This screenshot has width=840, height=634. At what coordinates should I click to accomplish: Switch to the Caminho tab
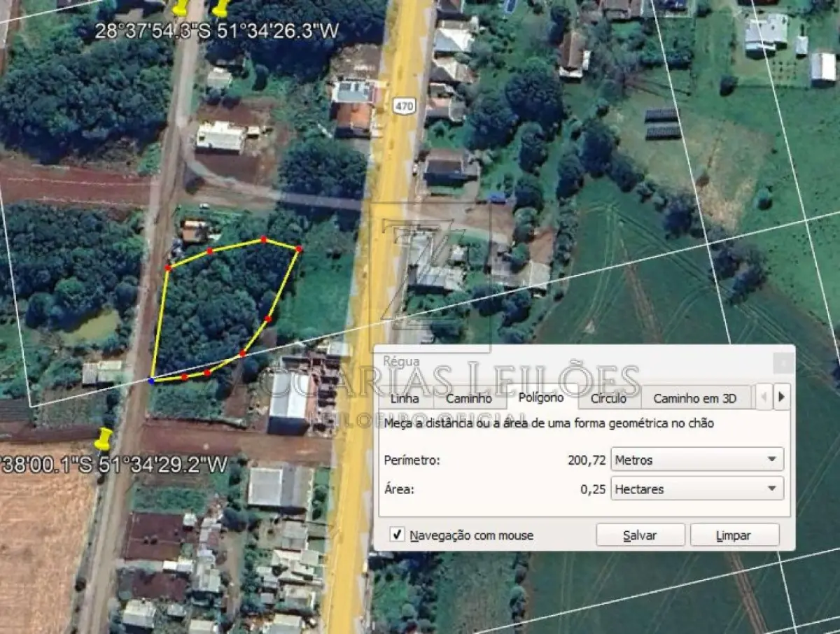pyautogui.click(x=469, y=398)
